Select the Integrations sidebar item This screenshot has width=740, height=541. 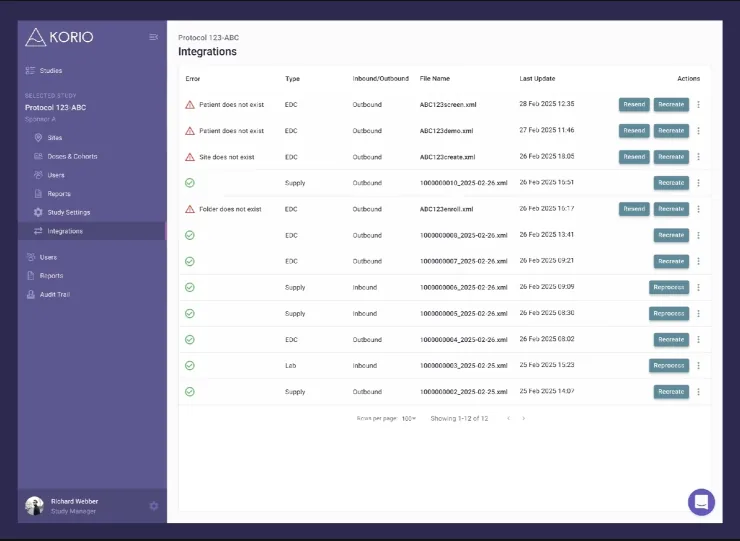click(x=92, y=231)
